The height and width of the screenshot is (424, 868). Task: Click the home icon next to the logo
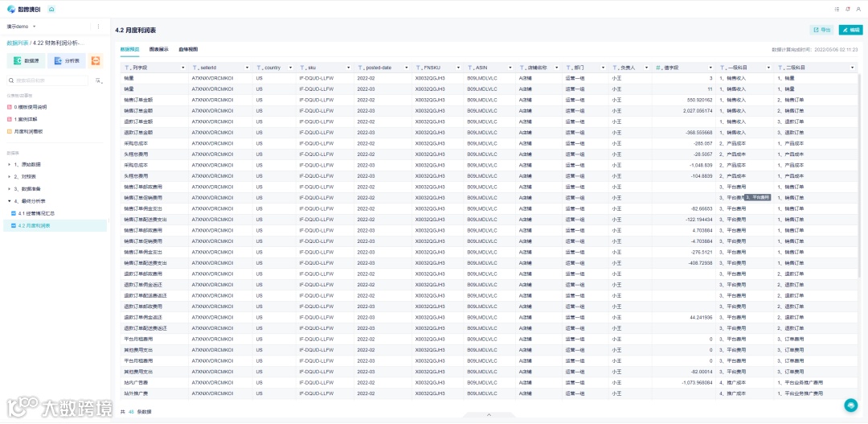(51, 9)
